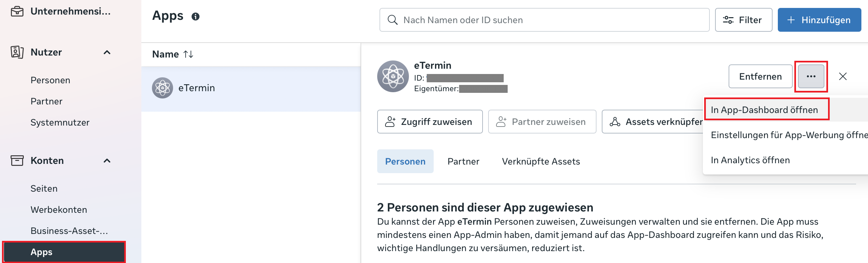
Task: Click the sort arrows next to Name
Action: pos(188,54)
